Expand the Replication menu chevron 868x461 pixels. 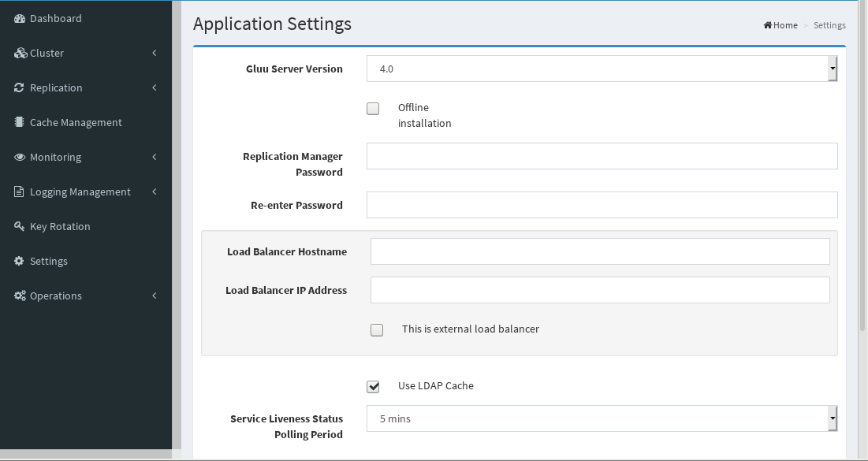pos(155,87)
